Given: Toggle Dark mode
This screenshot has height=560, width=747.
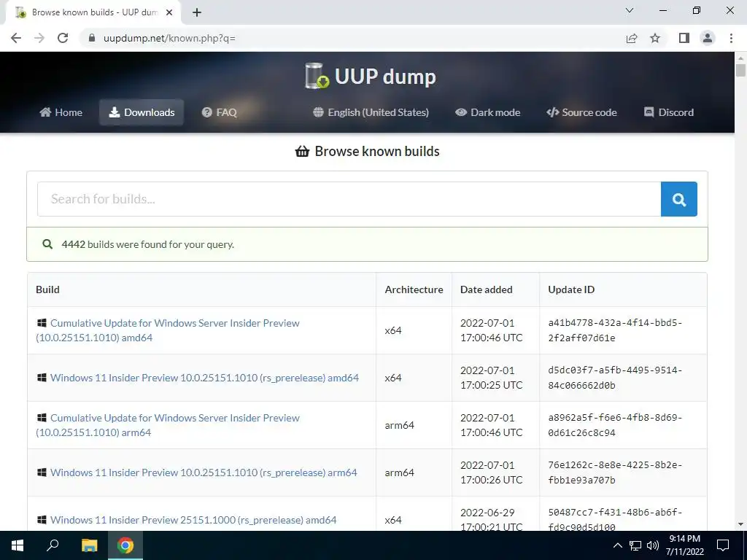Looking at the screenshot, I should pyautogui.click(x=487, y=112).
